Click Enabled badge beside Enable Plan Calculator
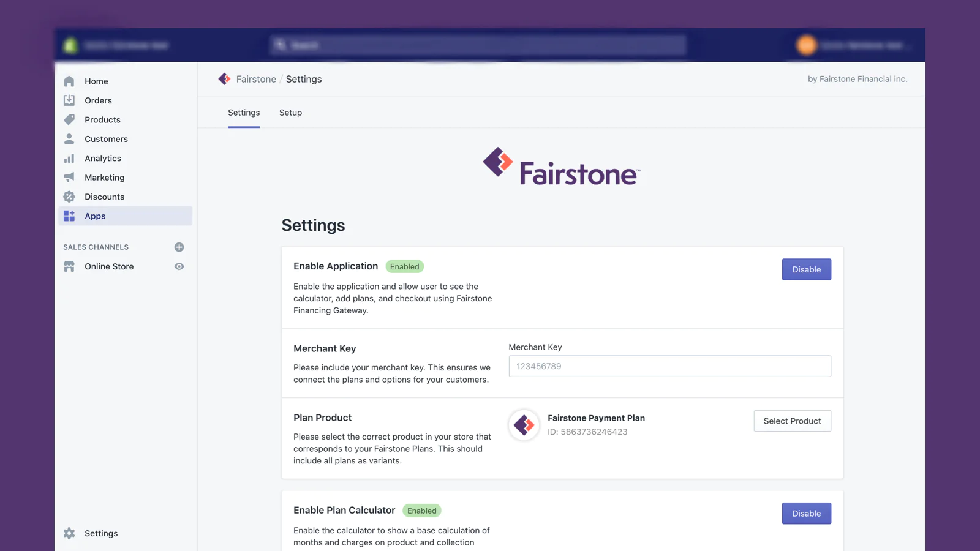Image resolution: width=980 pixels, height=551 pixels. pyautogui.click(x=422, y=511)
